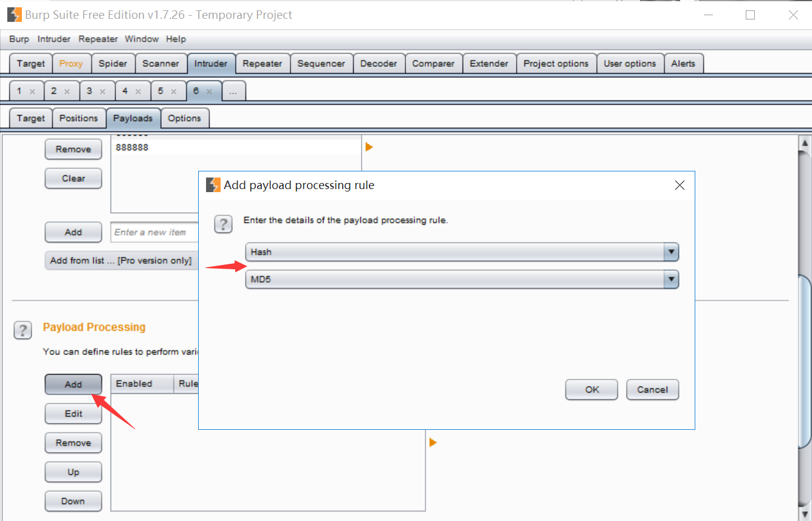Viewport: 812px width, 521px height.
Task: Switch to the top-level Target tab
Action: point(30,63)
